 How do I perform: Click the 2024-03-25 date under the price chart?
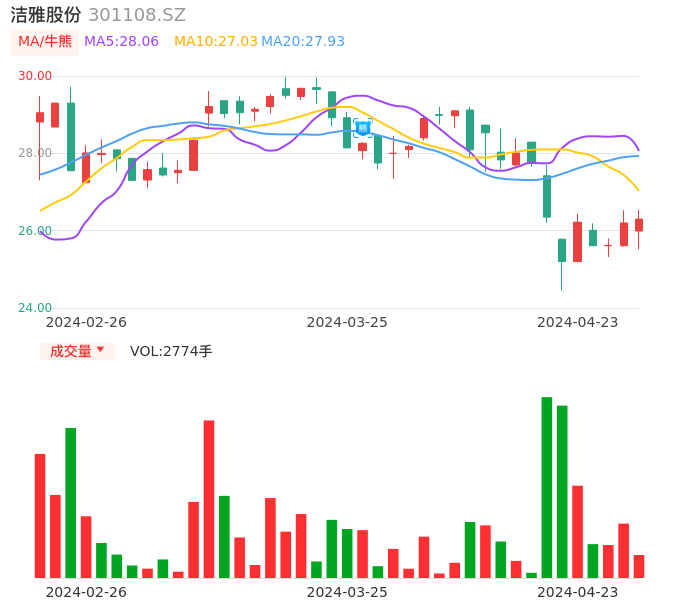[x=347, y=322]
